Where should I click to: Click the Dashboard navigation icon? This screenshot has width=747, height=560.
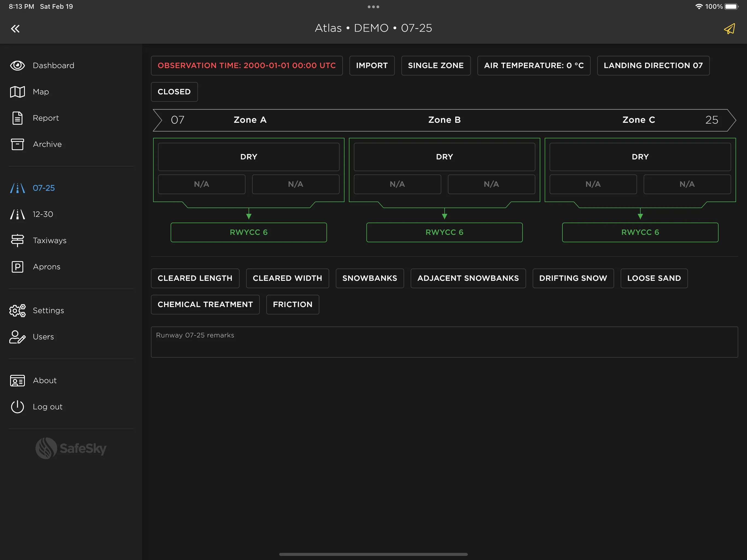coord(17,65)
